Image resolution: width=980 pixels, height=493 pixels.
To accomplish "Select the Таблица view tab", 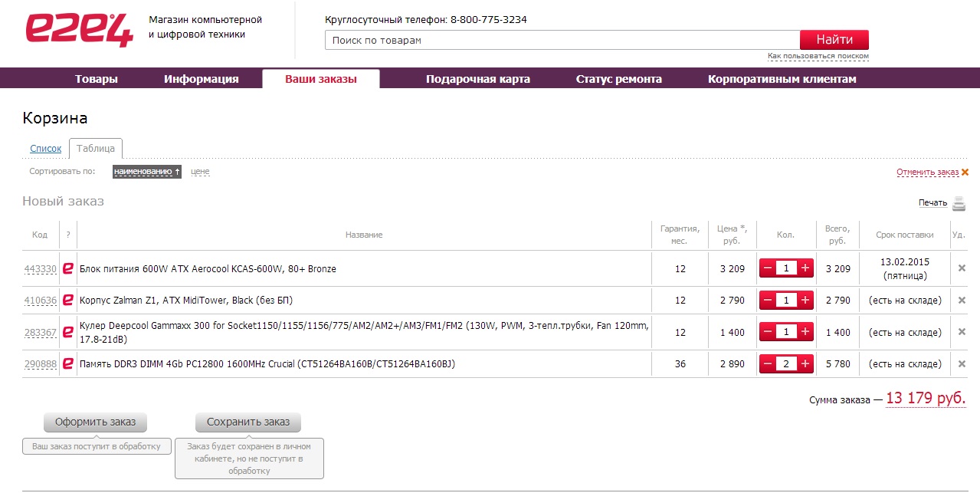I will (96, 149).
